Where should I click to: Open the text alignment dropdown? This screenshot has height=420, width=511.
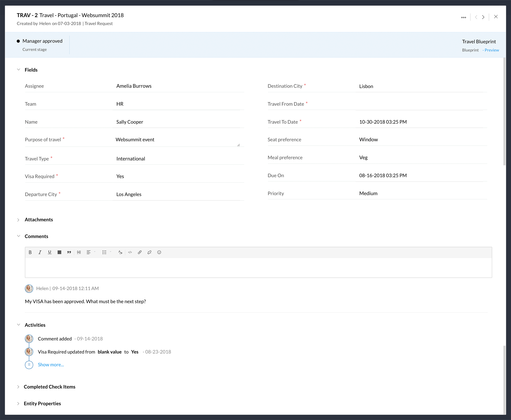point(91,252)
